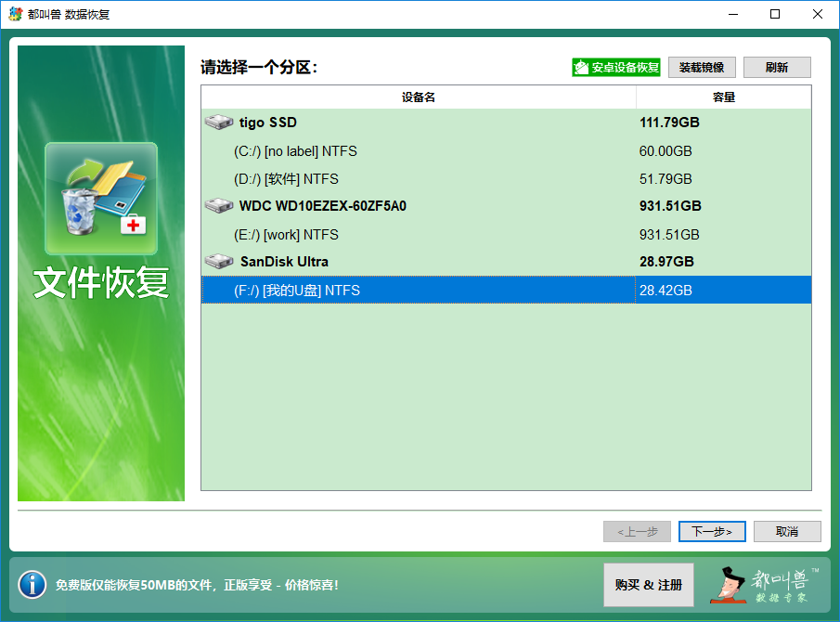This screenshot has width=840, height=622.
Task: Select the SanDisk Ultra device row
Action: tap(506, 262)
